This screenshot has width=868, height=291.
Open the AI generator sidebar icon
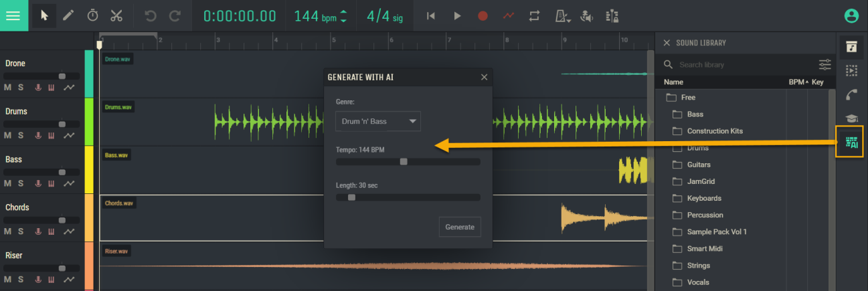(851, 142)
